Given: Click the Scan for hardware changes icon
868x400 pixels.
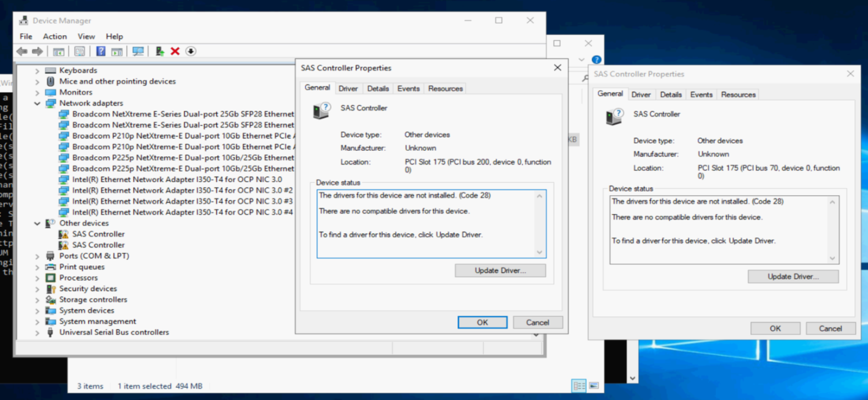Looking at the screenshot, I should (x=139, y=51).
